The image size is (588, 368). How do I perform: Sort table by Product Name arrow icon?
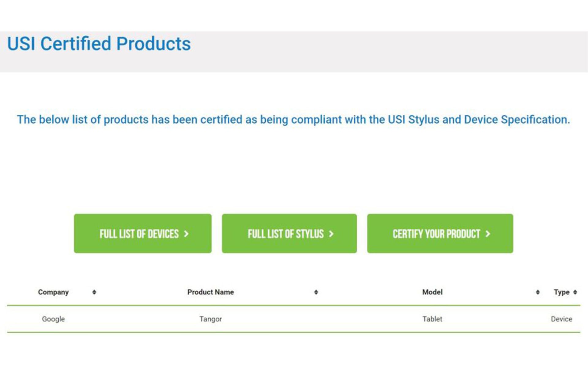(x=316, y=292)
